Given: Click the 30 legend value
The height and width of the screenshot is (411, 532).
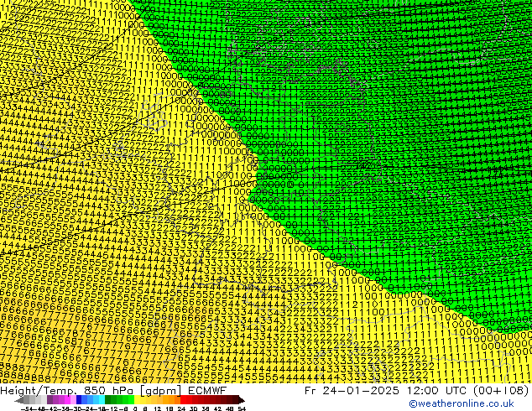Looking at the screenshot, I should [193, 409].
